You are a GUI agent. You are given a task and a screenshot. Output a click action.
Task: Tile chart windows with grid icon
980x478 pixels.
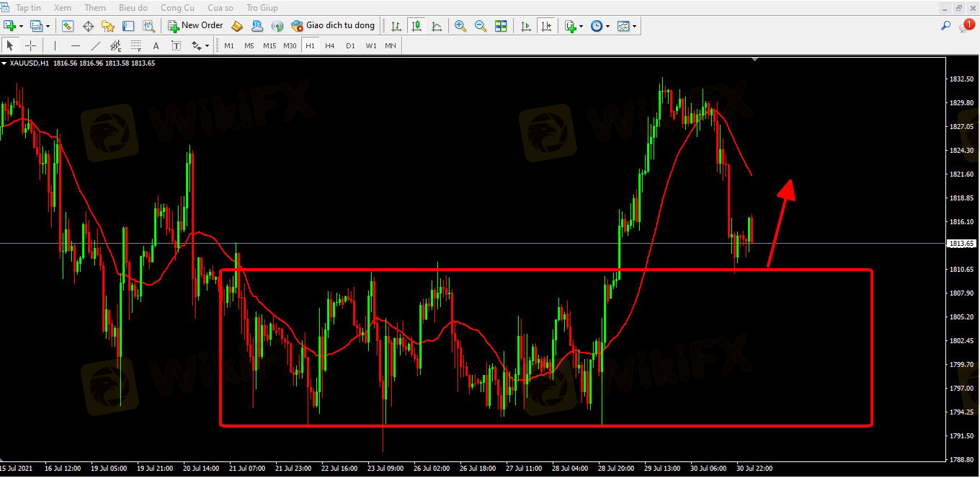pyautogui.click(x=501, y=26)
